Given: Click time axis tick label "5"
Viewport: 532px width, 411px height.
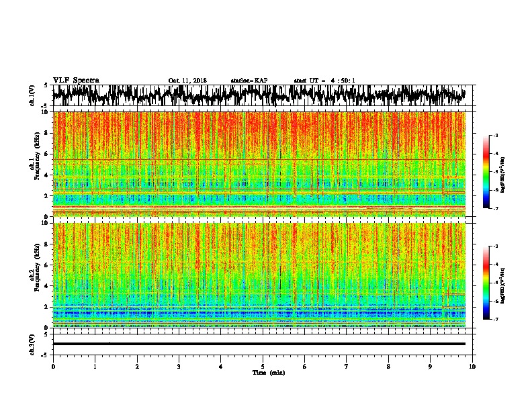Looking at the screenshot, I should (x=263, y=367).
